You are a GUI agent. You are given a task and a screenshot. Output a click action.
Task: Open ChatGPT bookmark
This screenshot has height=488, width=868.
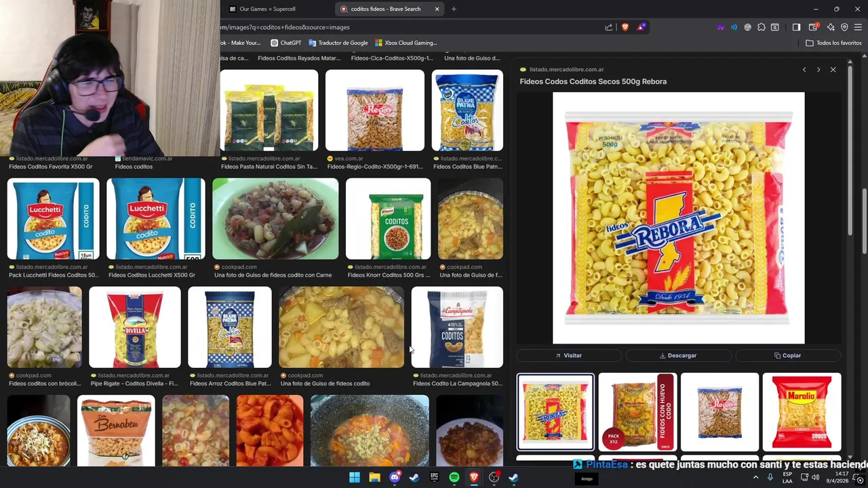[285, 43]
